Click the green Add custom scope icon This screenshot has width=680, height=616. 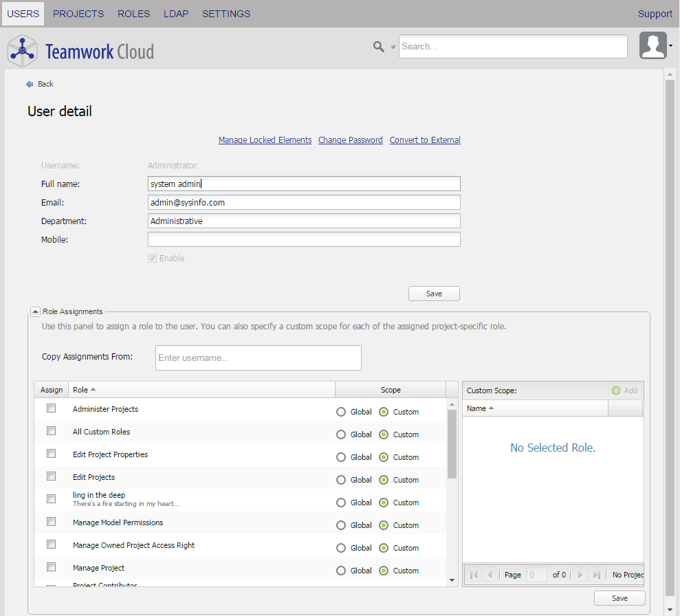point(616,390)
